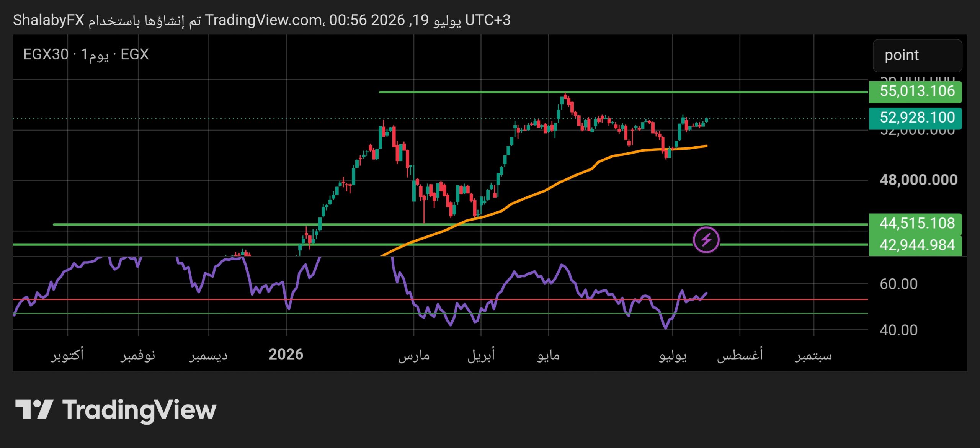
Task: Select the 42,944.984 support price label
Action: pos(915,245)
